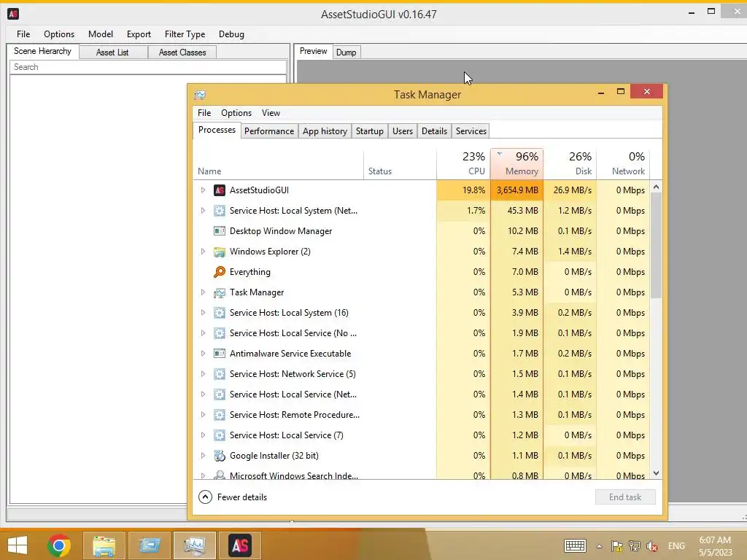Expand Service Host: Network Service (5) group
This screenshot has height=560, width=747.
pyautogui.click(x=203, y=374)
